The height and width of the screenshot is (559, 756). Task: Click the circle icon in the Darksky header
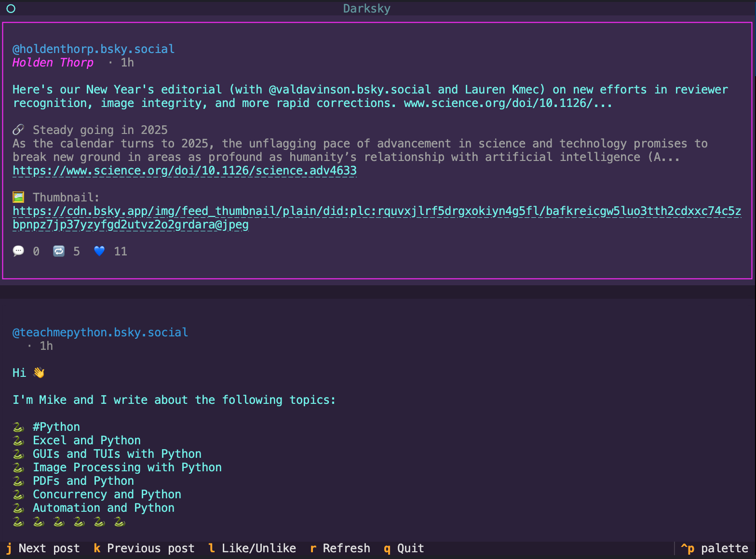(x=11, y=9)
